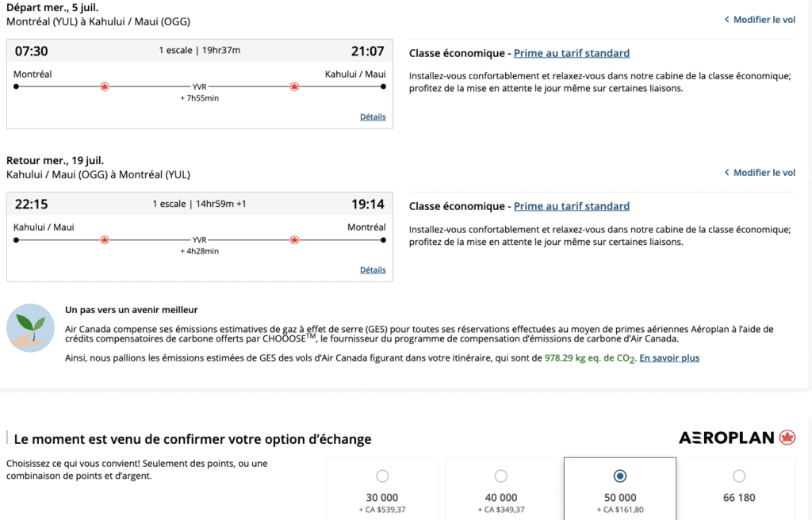Select the 40 000 points option
The width and height of the screenshot is (812, 520).
coord(501,476)
